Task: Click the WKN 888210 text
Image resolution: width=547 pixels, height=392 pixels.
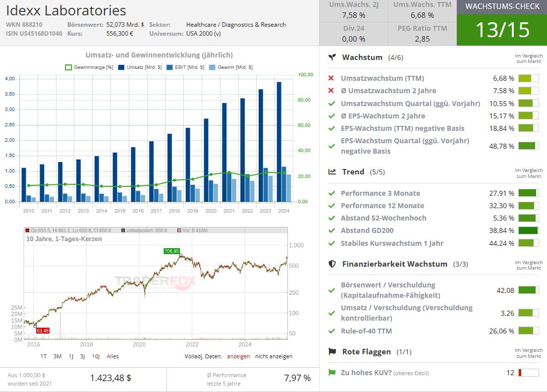Action: pyautogui.click(x=24, y=24)
